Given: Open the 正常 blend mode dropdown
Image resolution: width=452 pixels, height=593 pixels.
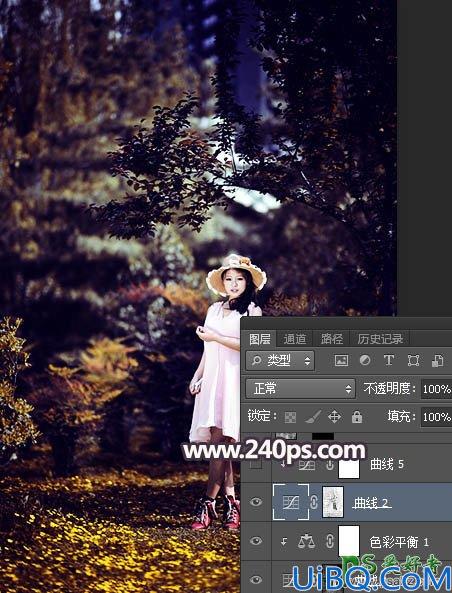Looking at the screenshot, I should [300, 389].
